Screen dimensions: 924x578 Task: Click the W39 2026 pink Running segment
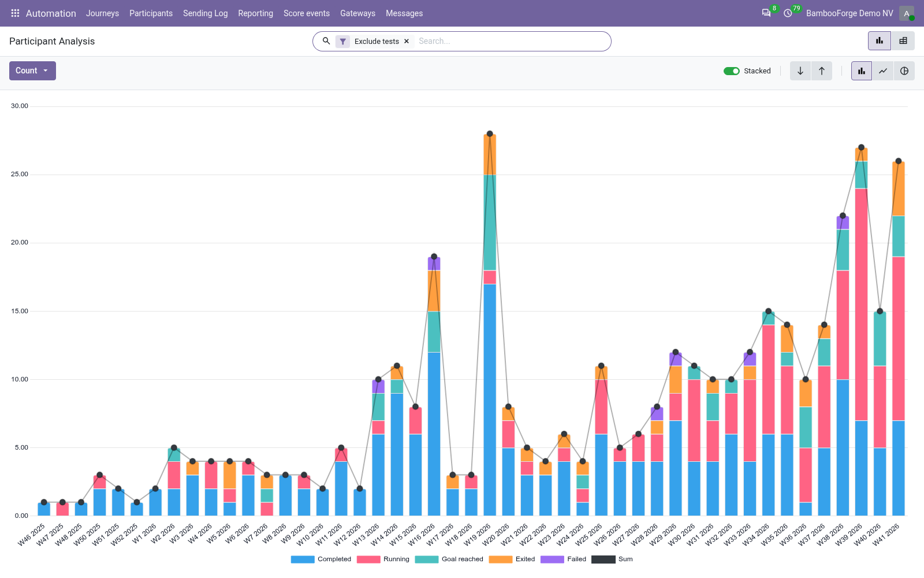[x=861, y=305]
